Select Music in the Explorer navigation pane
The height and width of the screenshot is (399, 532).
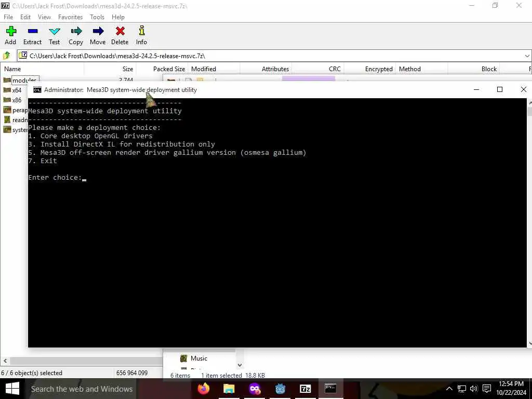pyautogui.click(x=194, y=358)
